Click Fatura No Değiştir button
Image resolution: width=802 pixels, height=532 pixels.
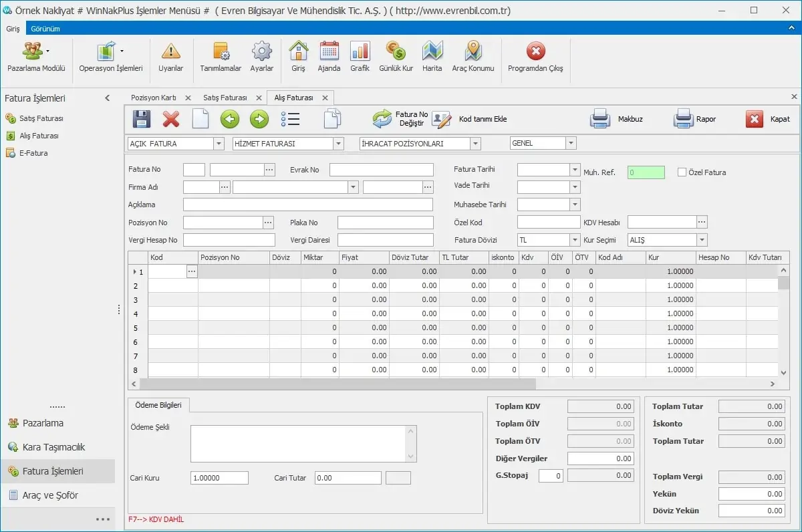click(400, 119)
